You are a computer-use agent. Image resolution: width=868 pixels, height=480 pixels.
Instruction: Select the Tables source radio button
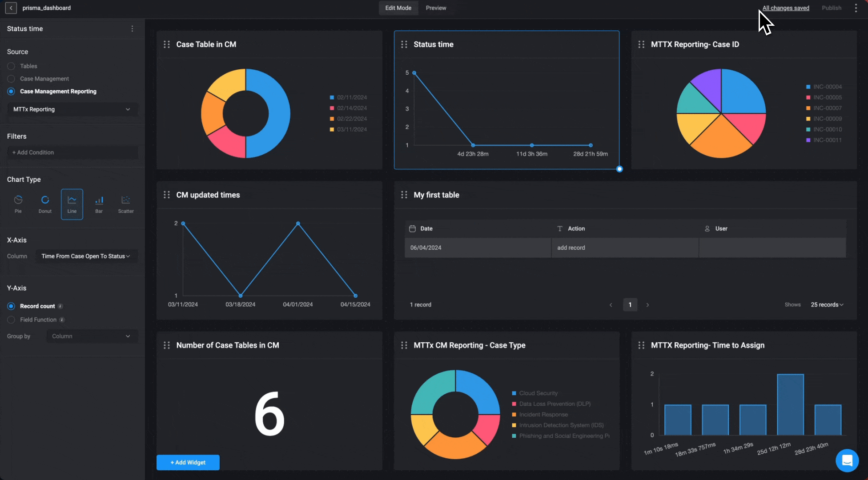point(11,66)
